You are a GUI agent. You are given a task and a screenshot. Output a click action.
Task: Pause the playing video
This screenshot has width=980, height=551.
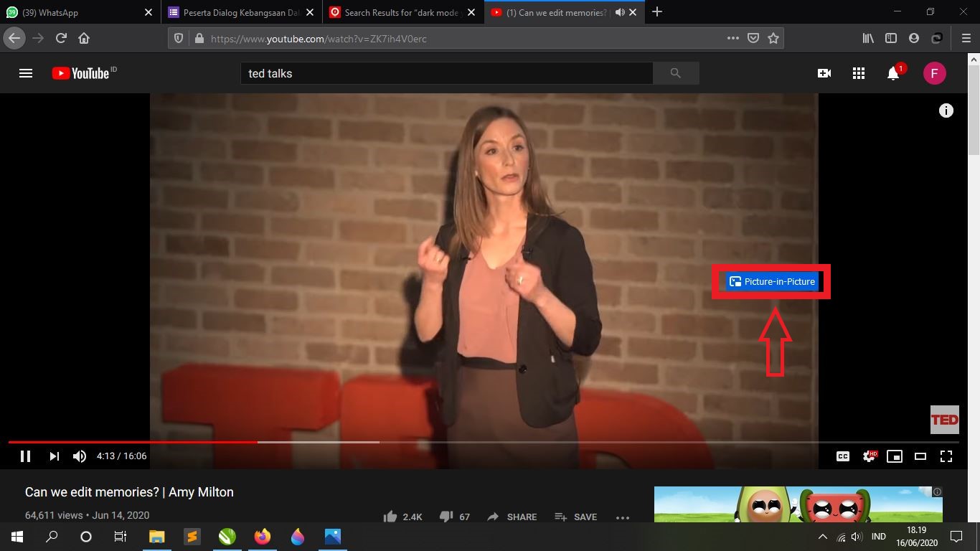(25, 456)
